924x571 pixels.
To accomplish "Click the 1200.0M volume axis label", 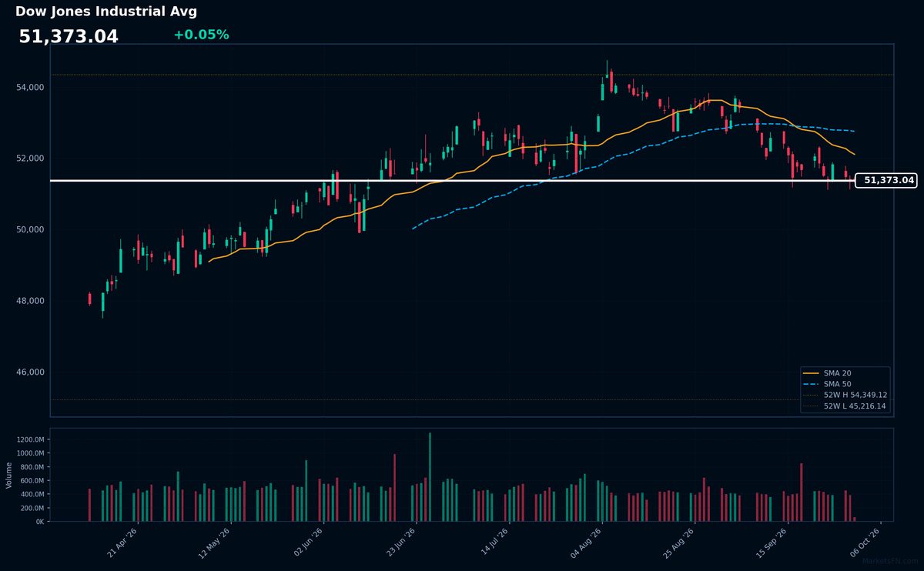I will tap(30, 439).
